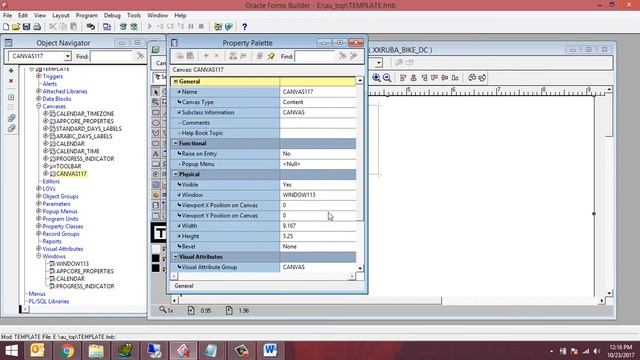Select the TOOLBAR canvas tree item
Viewport: 640px width, 360px height.
click(x=69, y=166)
